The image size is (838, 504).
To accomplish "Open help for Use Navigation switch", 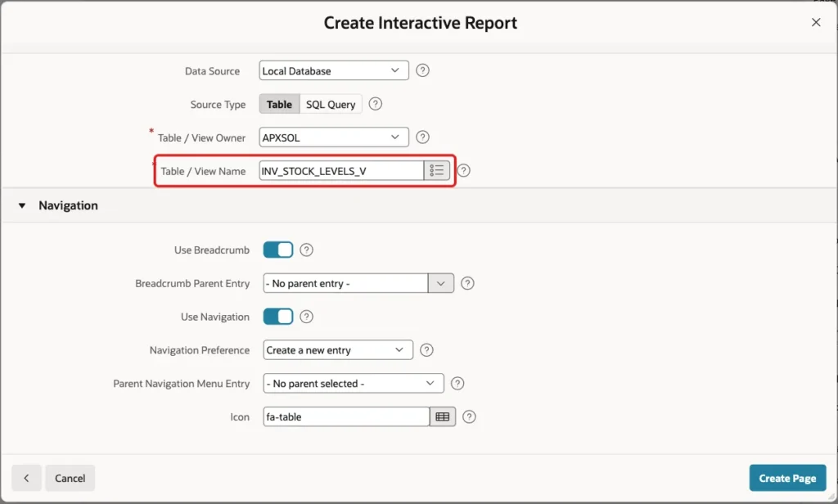I will point(306,317).
